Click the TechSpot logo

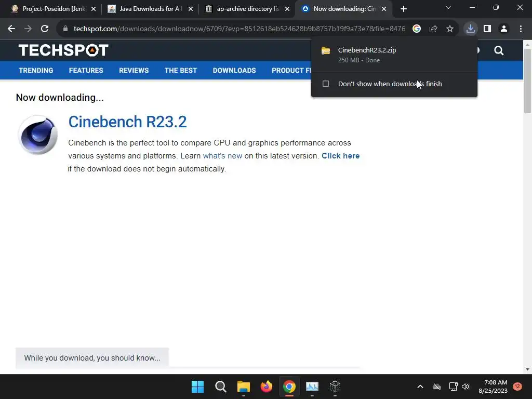[x=63, y=50]
